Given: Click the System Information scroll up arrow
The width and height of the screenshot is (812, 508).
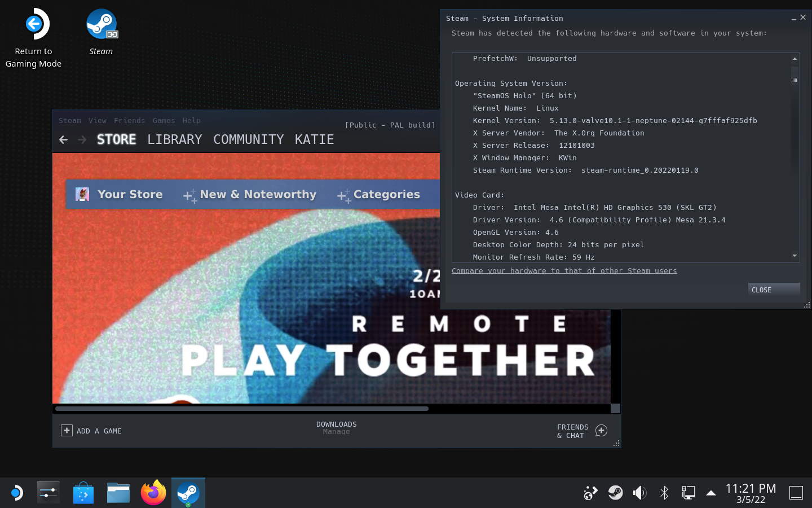Looking at the screenshot, I should (795, 59).
